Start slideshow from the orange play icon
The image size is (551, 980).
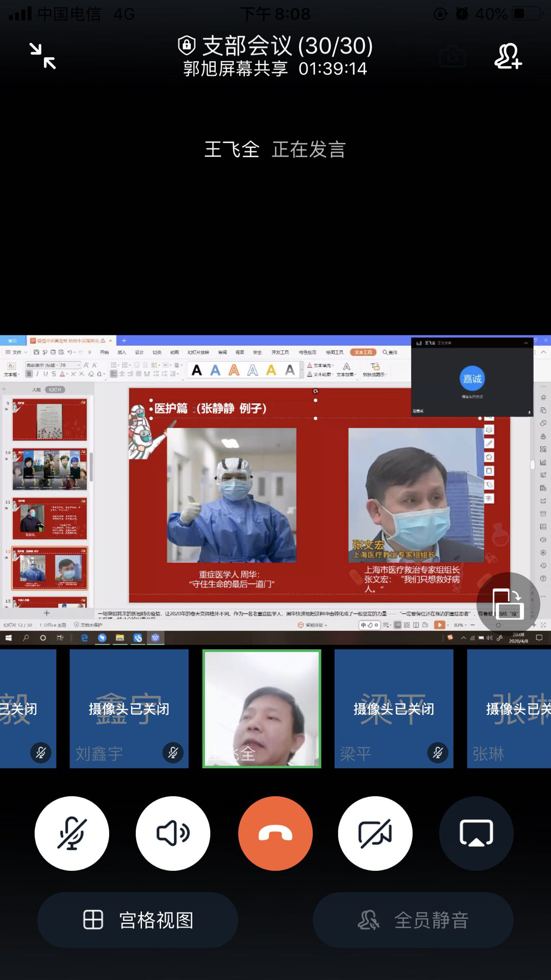click(439, 625)
